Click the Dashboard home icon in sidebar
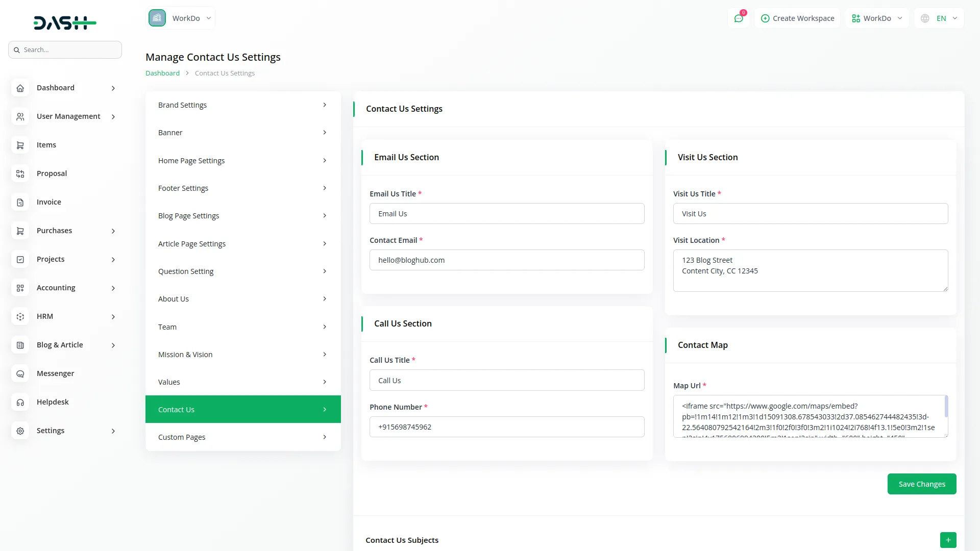The image size is (980, 551). 20,88
